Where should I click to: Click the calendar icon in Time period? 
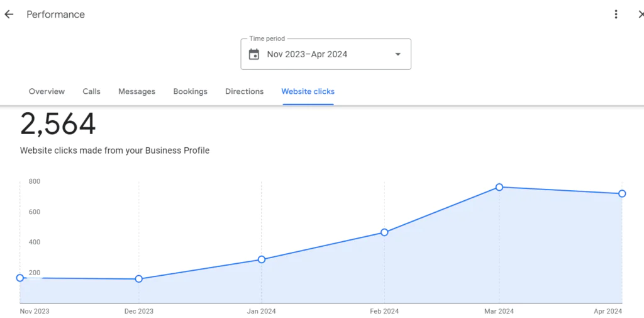click(x=254, y=54)
